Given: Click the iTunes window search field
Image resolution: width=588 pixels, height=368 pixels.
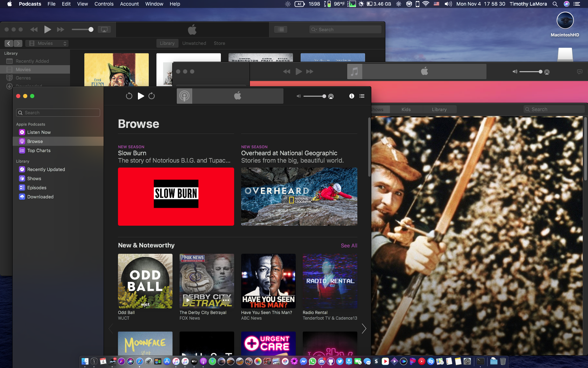Looking at the screenshot, I should (x=345, y=29).
